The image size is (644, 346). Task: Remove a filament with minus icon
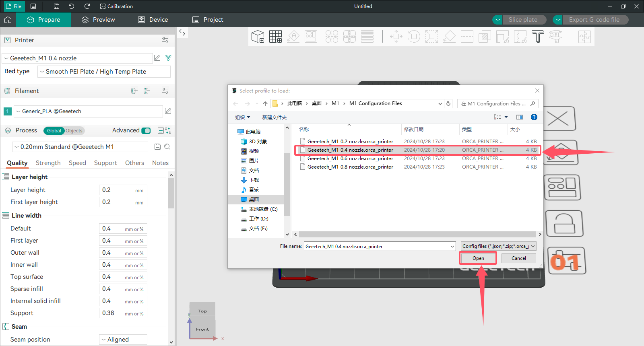click(x=147, y=91)
